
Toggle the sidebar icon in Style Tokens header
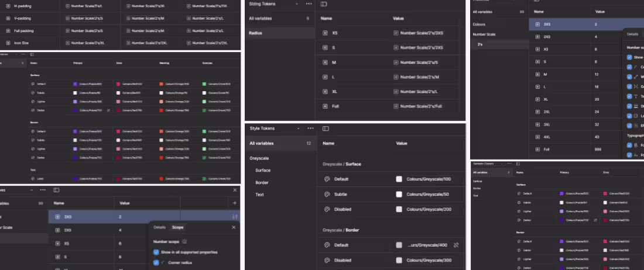[x=326, y=128]
